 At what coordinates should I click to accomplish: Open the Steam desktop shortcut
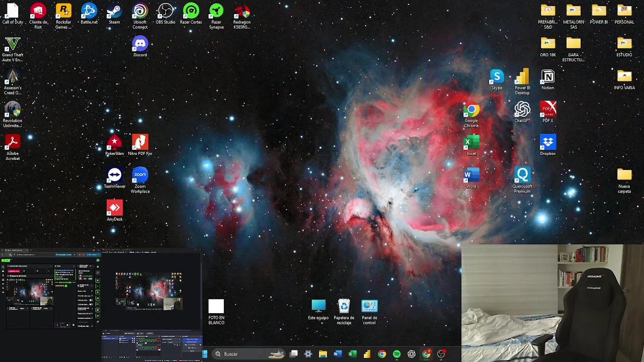pyautogui.click(x=114, y=15)
